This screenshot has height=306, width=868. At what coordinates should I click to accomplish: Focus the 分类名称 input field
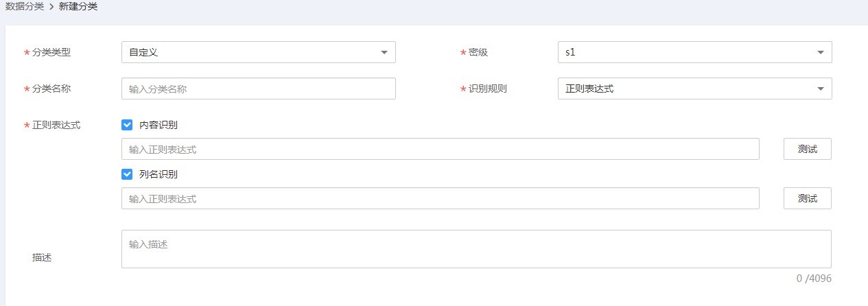coord(258,89)
